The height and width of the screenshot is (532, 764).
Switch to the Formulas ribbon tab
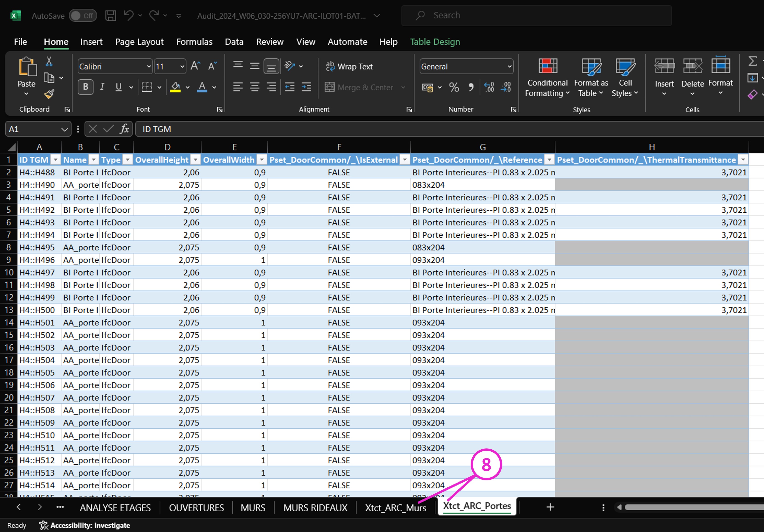[x=194, y=42]
